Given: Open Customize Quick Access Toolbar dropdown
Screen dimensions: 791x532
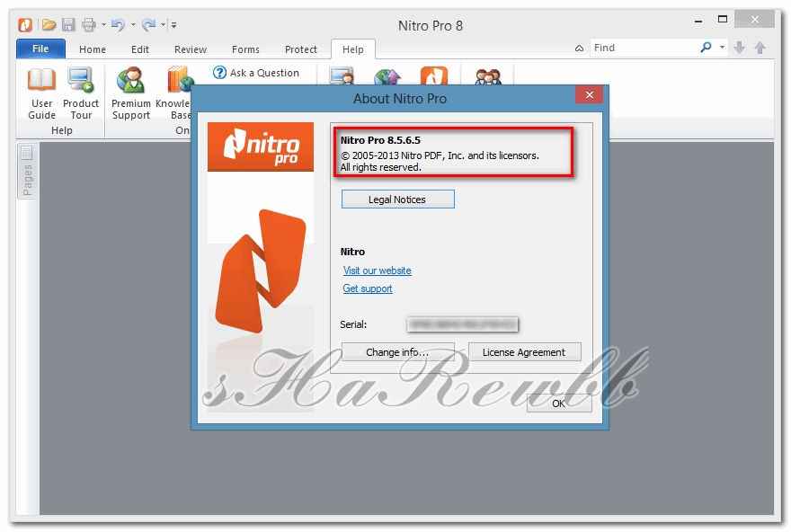Looking at the screenshot, I should point(173,24).
